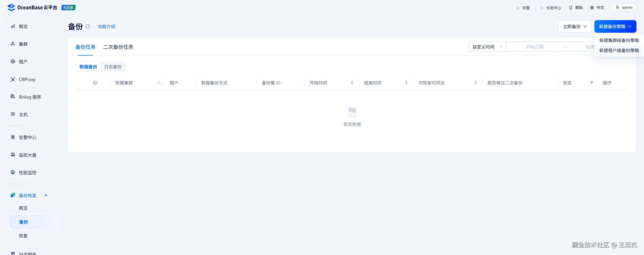Click the 帮助 label
The width and height of the screenshot is (644, 255).
579,8
